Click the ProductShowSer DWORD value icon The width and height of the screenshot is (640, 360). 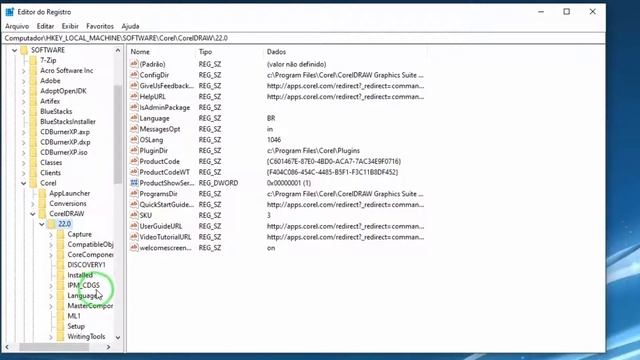pyautogui.click(x=134, y=183)
